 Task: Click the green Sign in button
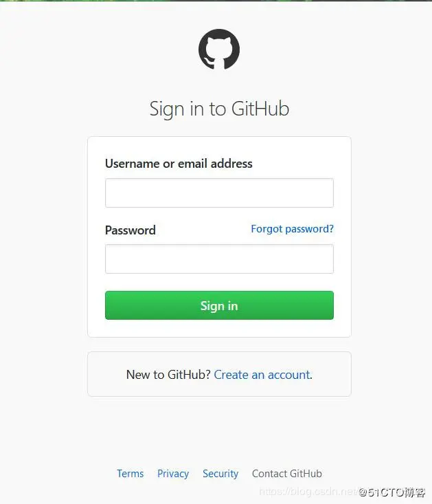tap(219, 305)
